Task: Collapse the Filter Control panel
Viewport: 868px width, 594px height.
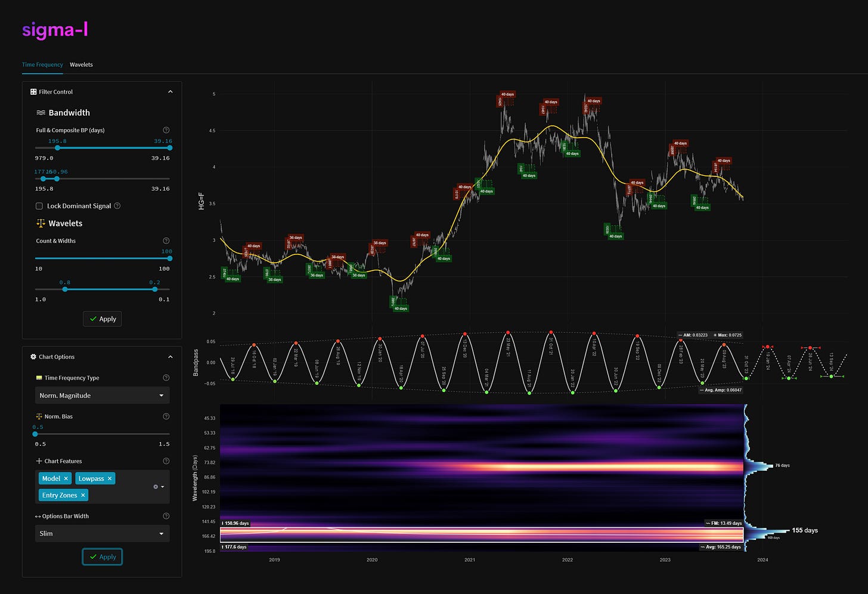Action: coord(170,92)
